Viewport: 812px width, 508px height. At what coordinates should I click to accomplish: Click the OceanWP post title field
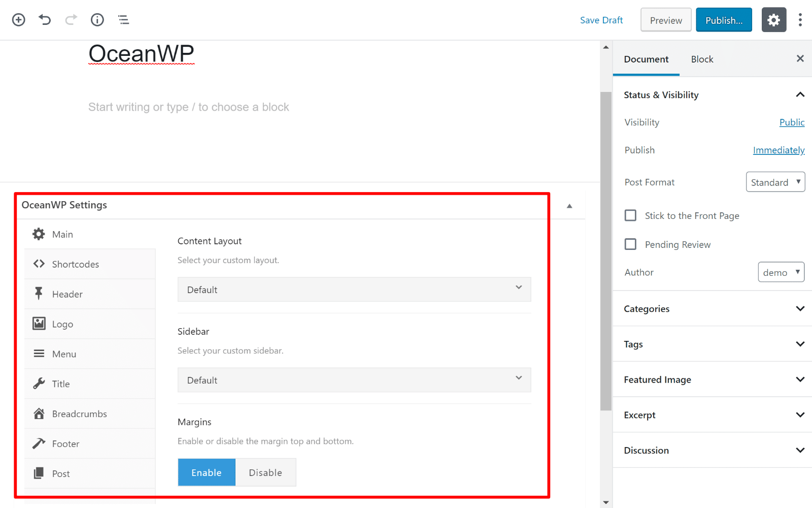click(x=142, y=54)
